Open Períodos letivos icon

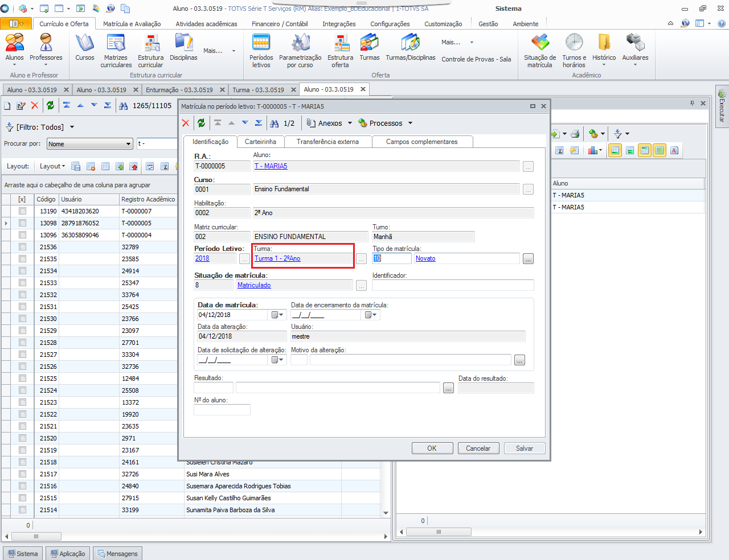[261, 51]
